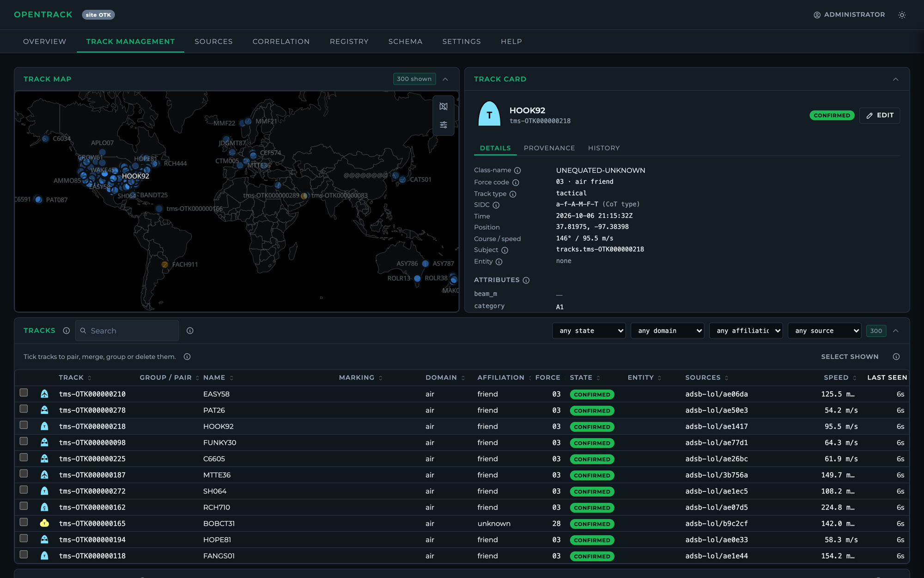
Task: Click info icon after pair/merge hint text
Action: click(187, 357)
